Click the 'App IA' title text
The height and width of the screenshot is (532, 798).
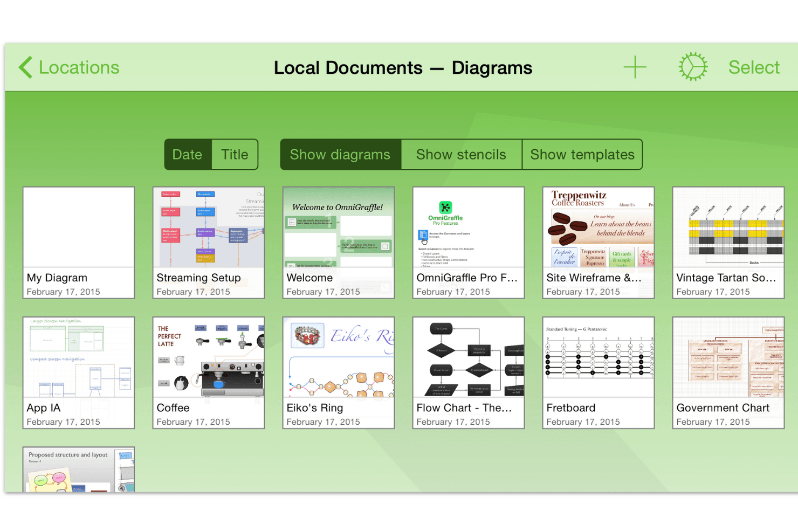[44, 408]
